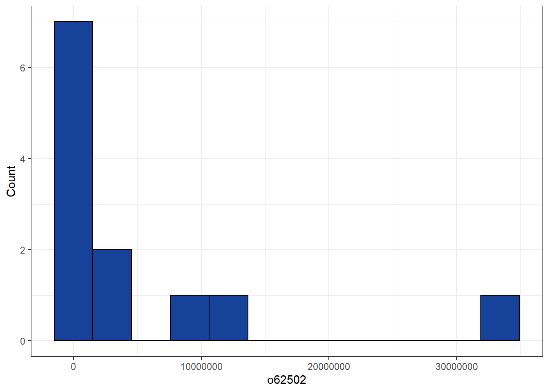Click the bar just right of 10000000

(228, 318)
